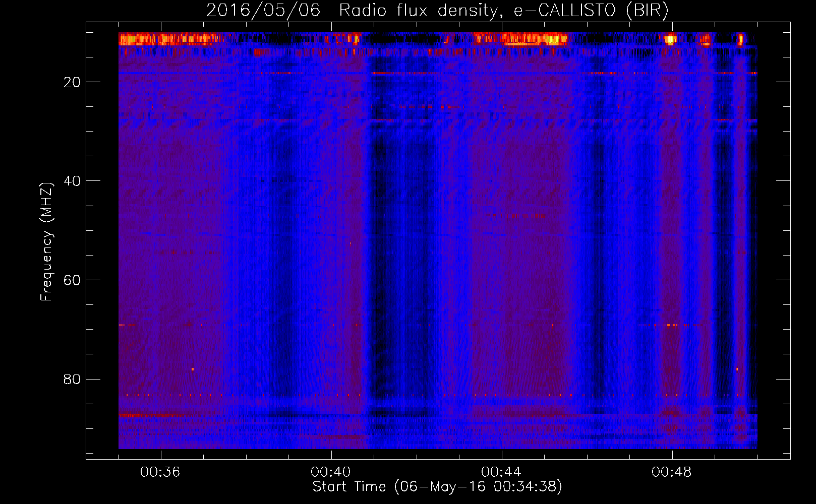This screenshot has width=816, height=504.
Task: Click the time tick label "00:36"
Action: click(160, 472)
